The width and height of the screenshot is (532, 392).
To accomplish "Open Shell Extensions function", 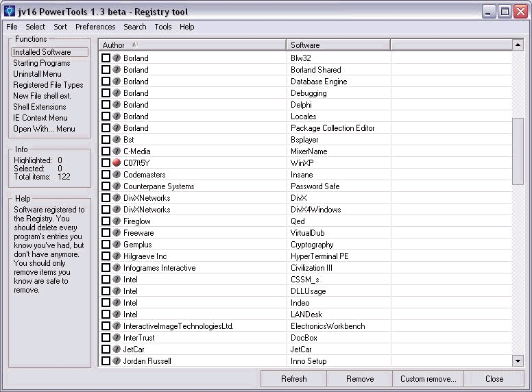I will [40, 107].
